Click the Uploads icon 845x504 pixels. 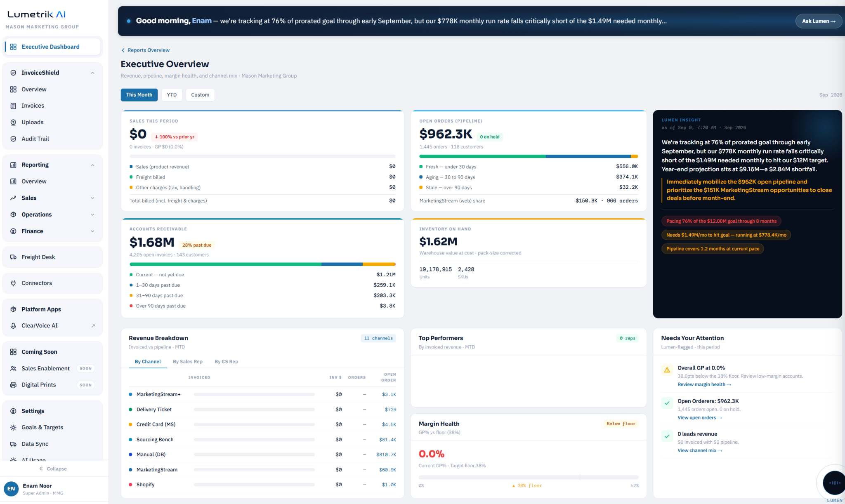click(x=13, y=122)
